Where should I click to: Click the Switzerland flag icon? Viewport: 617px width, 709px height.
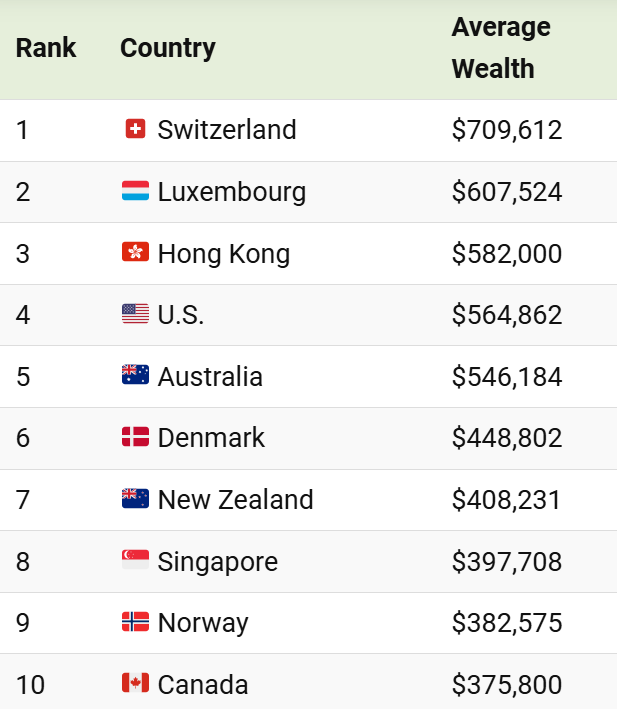pos(135,129)
